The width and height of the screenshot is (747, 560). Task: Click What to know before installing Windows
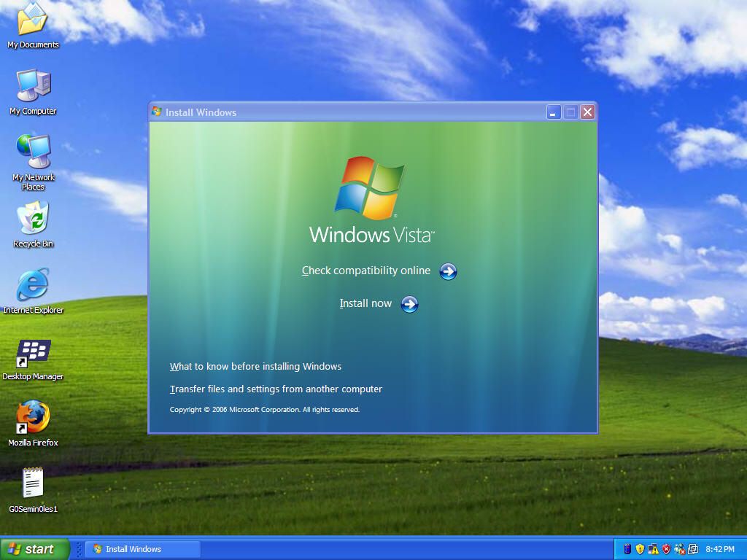tap(255, 366)
